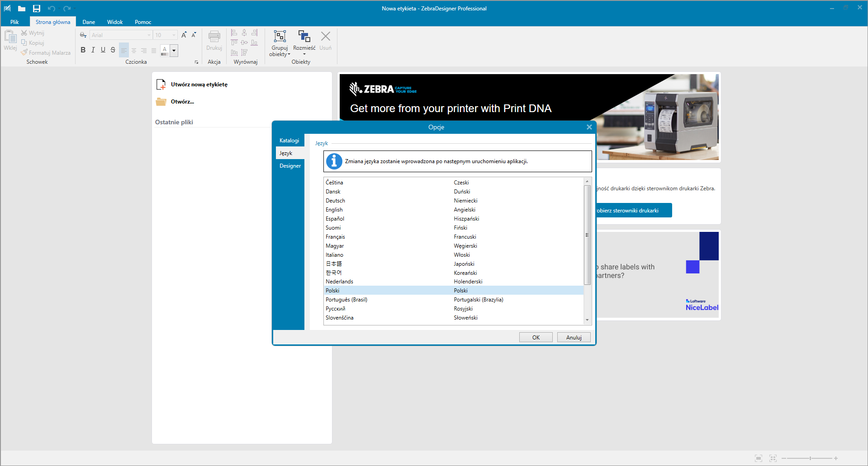
Task: Toggle justified text alignment
Action: 154,50
